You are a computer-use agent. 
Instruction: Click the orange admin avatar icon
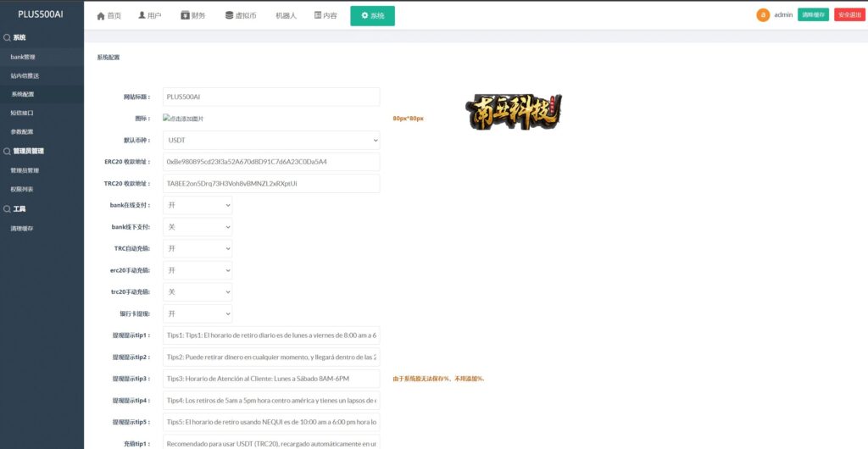pyautogui.click(x=763, y=15)
